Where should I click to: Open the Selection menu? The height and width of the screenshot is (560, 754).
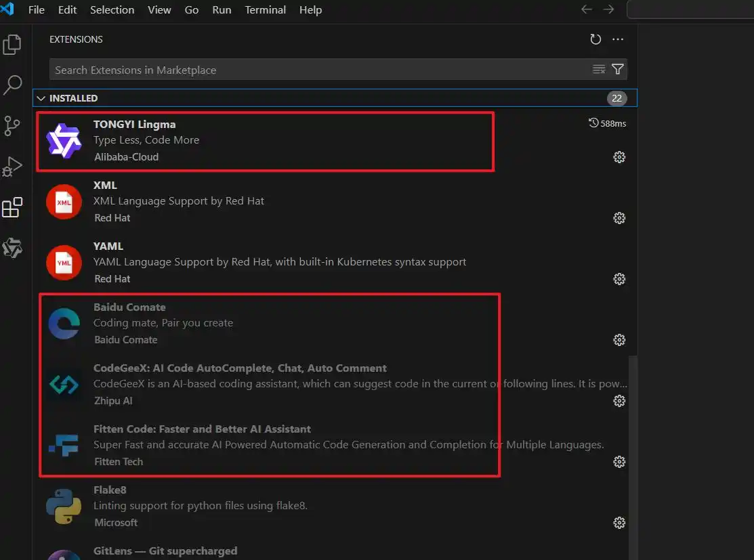click(112, 10)
